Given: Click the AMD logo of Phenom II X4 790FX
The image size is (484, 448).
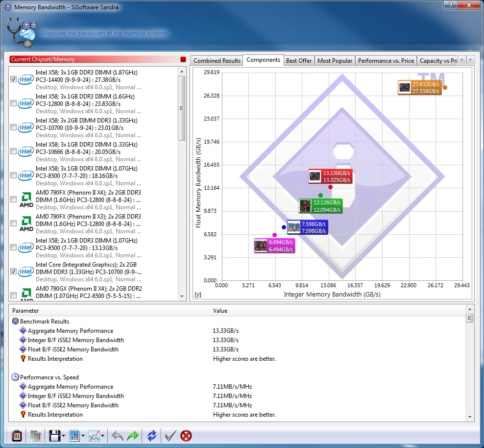Looking at the screenshot, I should [26, 200].
